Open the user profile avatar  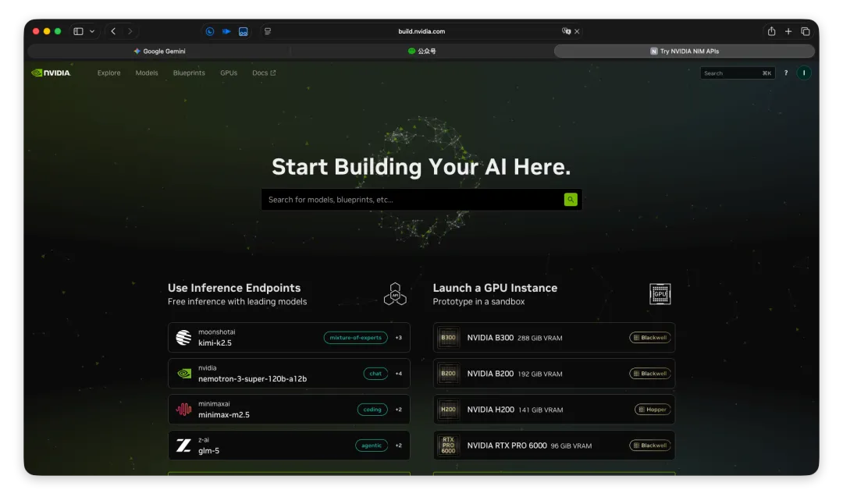[x=804, y=73]
